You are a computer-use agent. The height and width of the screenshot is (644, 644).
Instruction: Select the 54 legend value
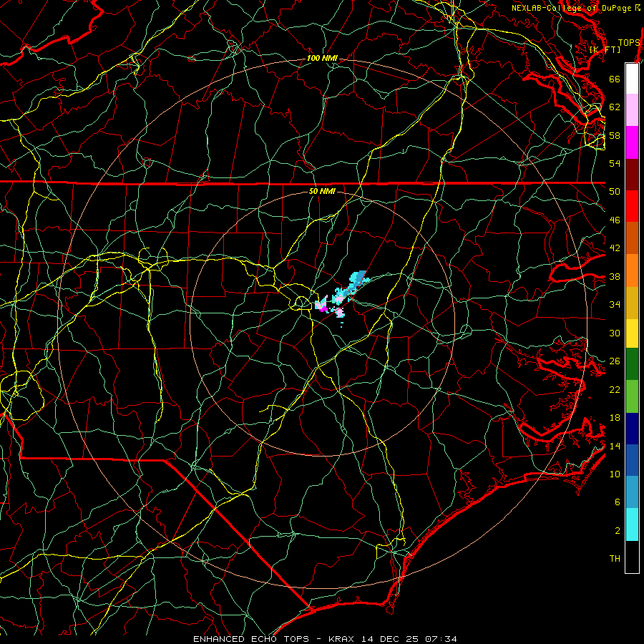(x=615, y=163)
